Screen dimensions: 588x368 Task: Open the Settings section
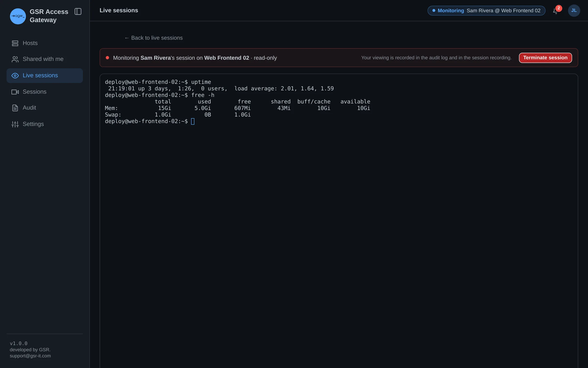pyautogui.click(x=45, y=124)
